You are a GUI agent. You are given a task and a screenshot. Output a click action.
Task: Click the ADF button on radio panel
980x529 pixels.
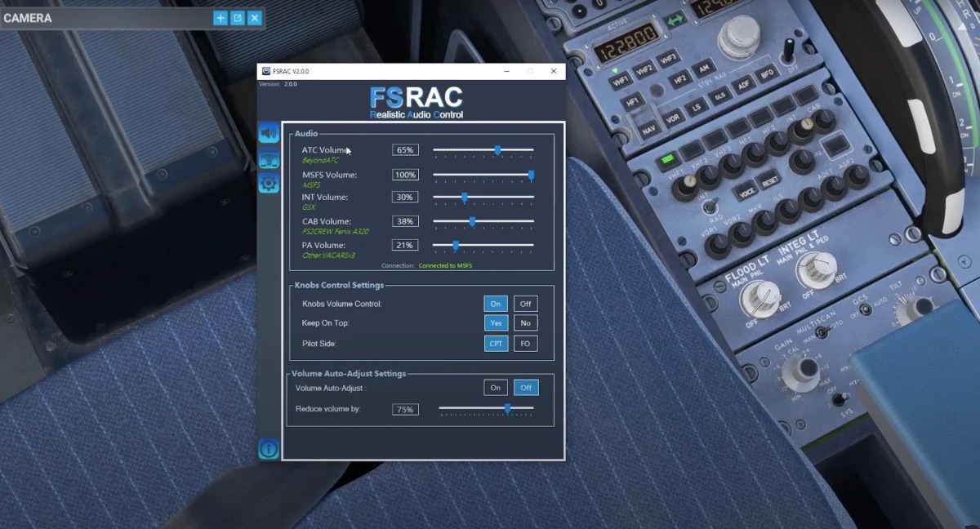tap(743, 85)
